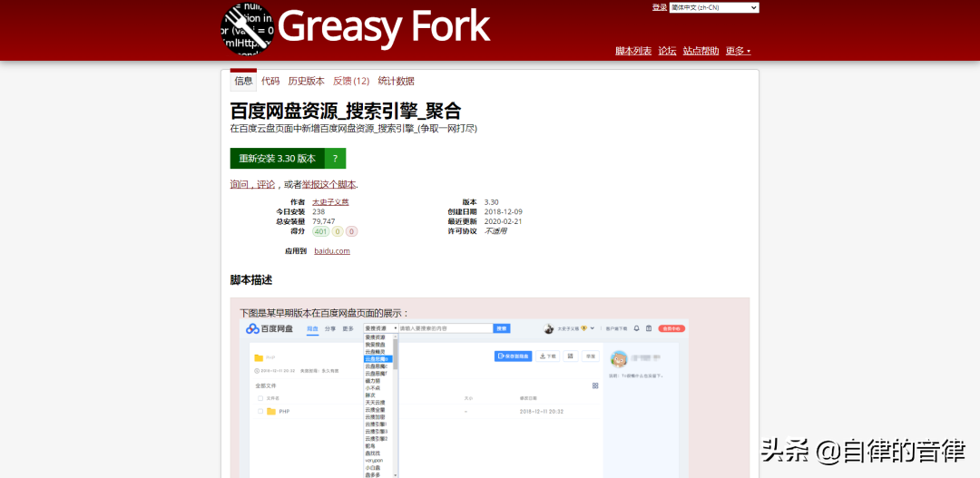Click 更多 in the Baidu screenshot navigation
Screen dimensions: 980x478
click(x=348, y=328)
